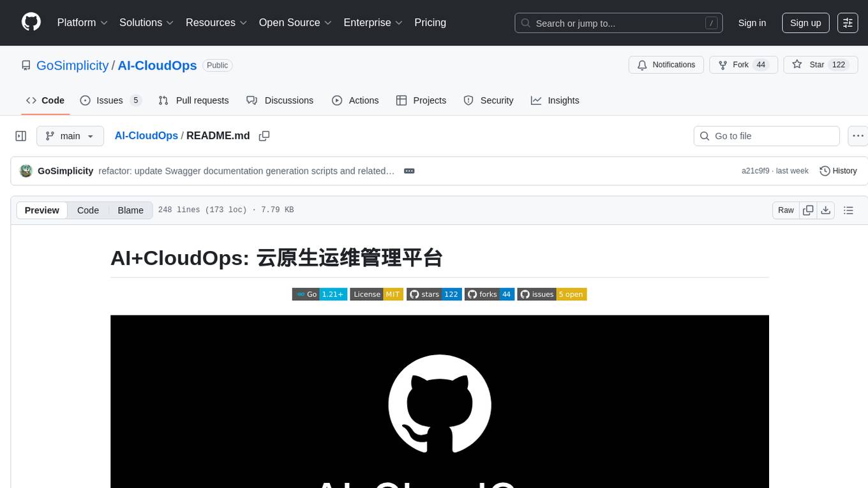Click the Go 1.21+ badge
Screen dimensions: 868x488
coord(320,294)
